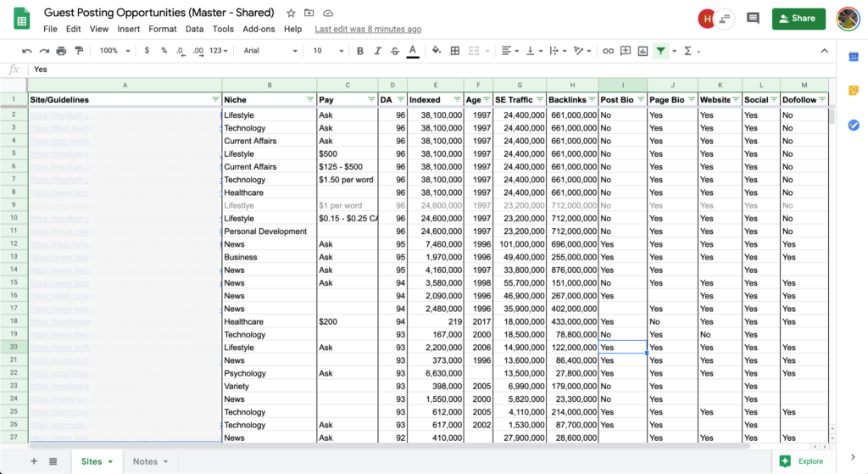The height and width of the screenshot is (474, 868).
Task: Switch to the Notes tab
Action: (150, 461)
